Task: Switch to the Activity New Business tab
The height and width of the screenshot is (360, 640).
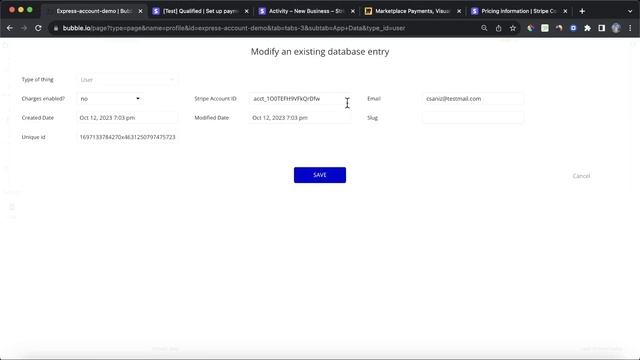Action: [306, 11]
